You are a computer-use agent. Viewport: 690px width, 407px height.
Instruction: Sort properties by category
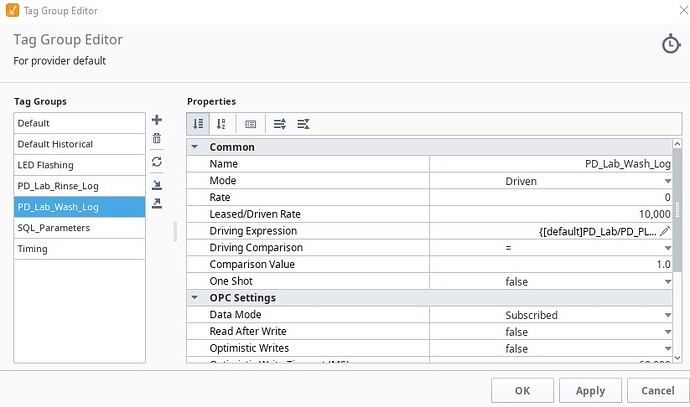[x=198, y=124]
